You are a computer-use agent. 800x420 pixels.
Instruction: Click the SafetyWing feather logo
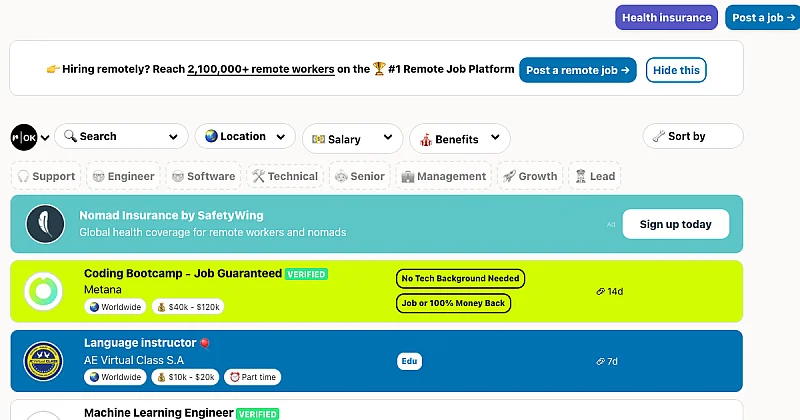44,224
